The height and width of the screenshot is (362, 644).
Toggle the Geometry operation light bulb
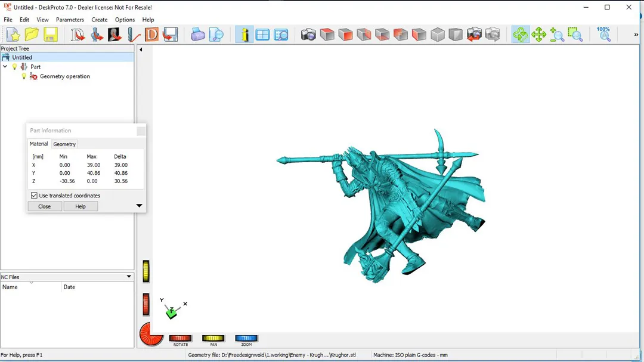[24, 76]
